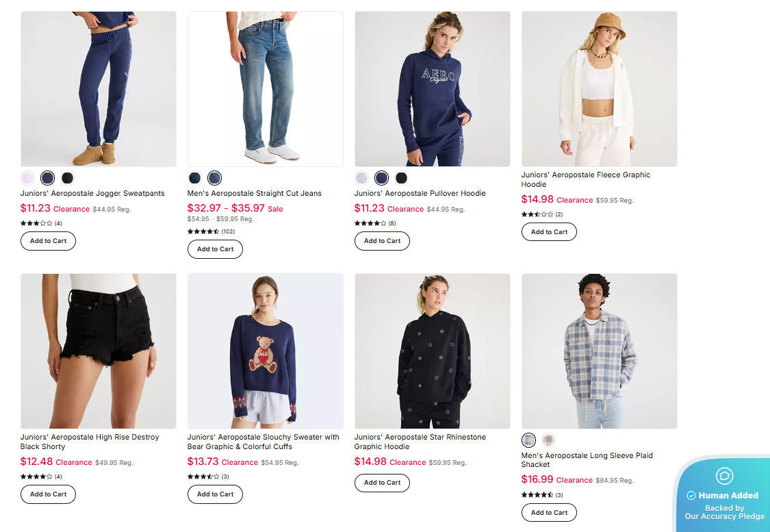Click the Human Added accuracy pledge badge
Image resolution: width=770 pixels, height=532 pixels.
[x=724, y=494]
